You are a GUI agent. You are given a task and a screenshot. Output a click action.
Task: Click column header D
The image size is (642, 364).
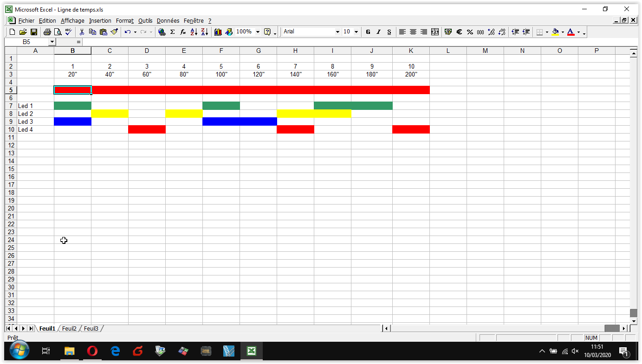[x=147, y=51]
